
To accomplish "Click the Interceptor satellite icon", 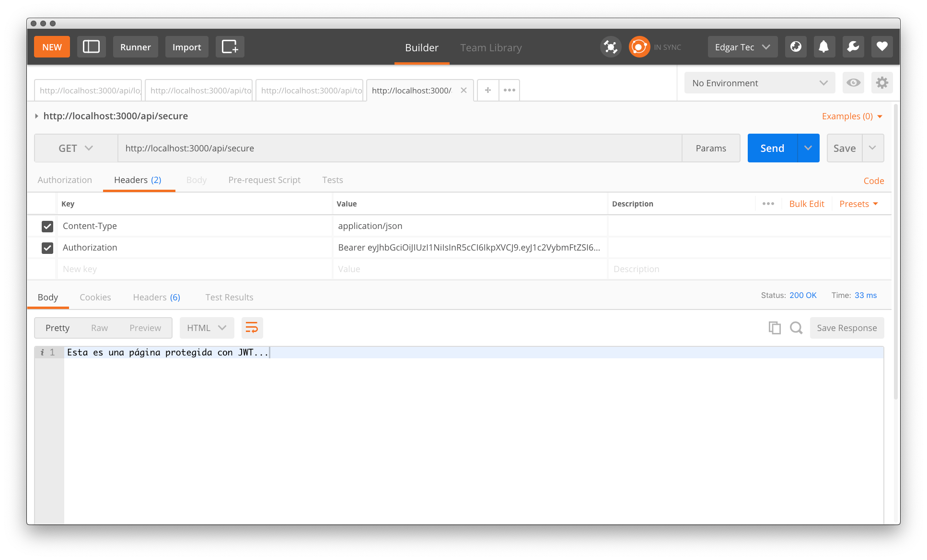I will 611,47.
